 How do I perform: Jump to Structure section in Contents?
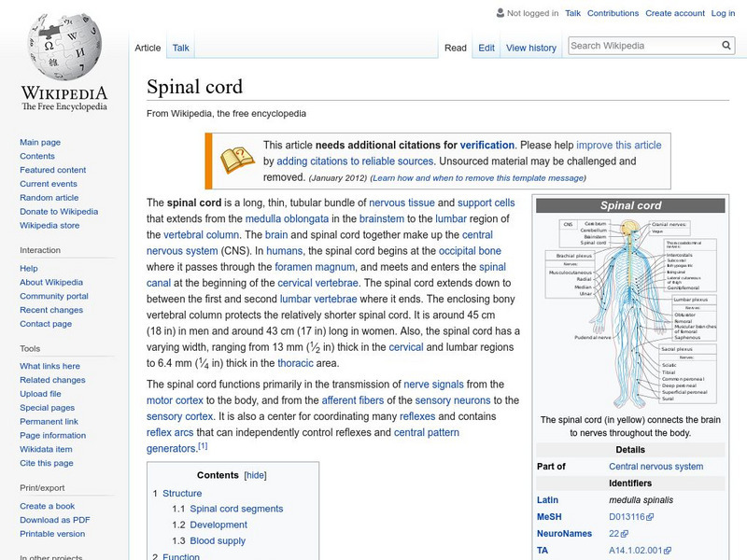(x=182, y=494)
